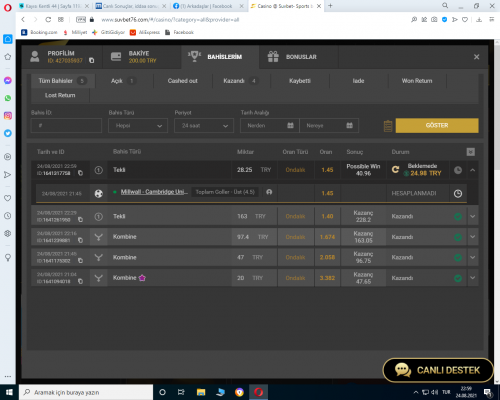Open the BONUSLAR tab

pyautogui.click(x=299, y=57)
